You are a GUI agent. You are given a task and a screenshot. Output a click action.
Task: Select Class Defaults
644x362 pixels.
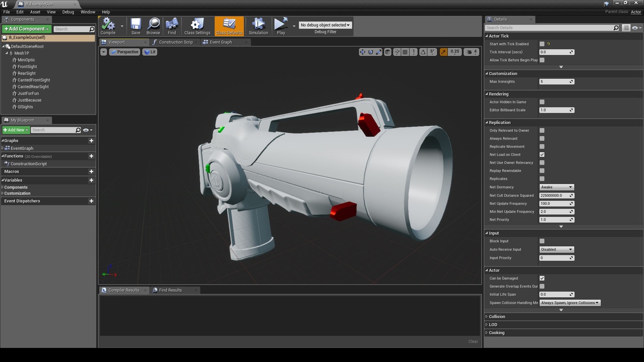pos(229,25)
